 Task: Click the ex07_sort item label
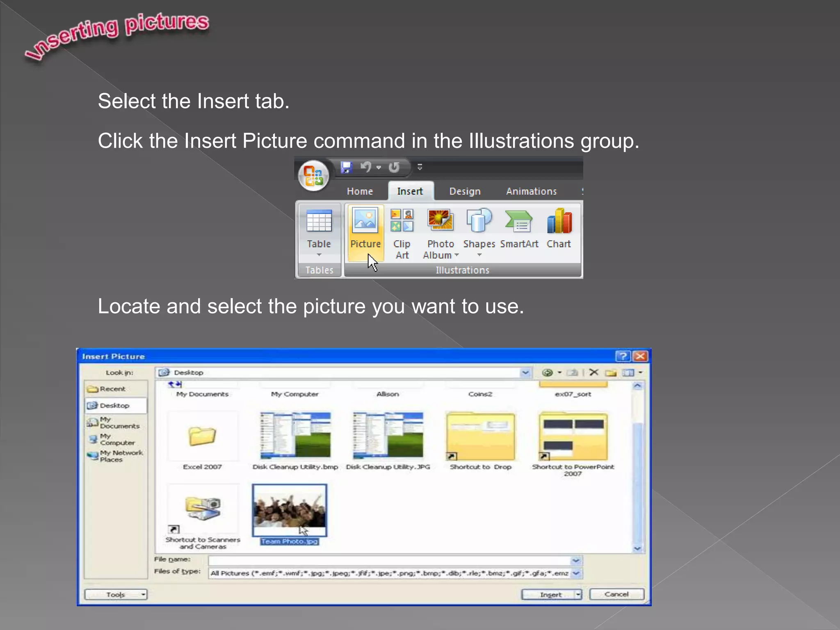point(573,394)
